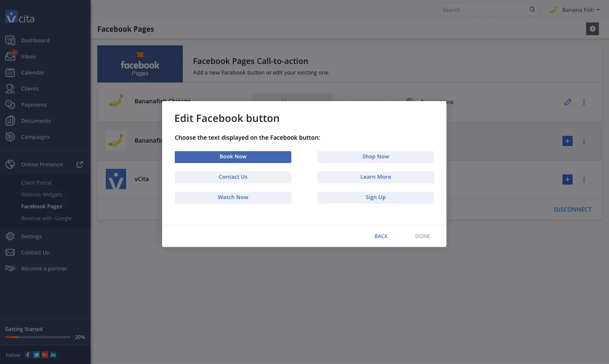Open Reserve with Google submenu item
Viewport: 609px width, 364px height.
tap(47, 218)
